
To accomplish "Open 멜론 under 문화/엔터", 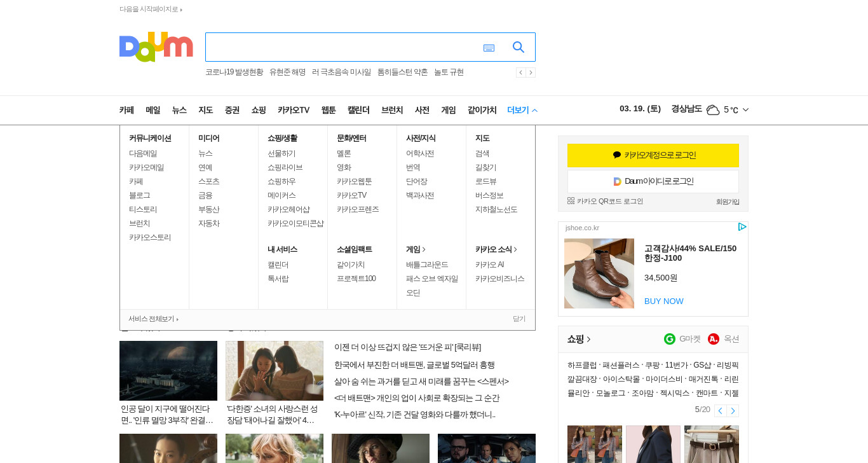I will click(344, 153).
